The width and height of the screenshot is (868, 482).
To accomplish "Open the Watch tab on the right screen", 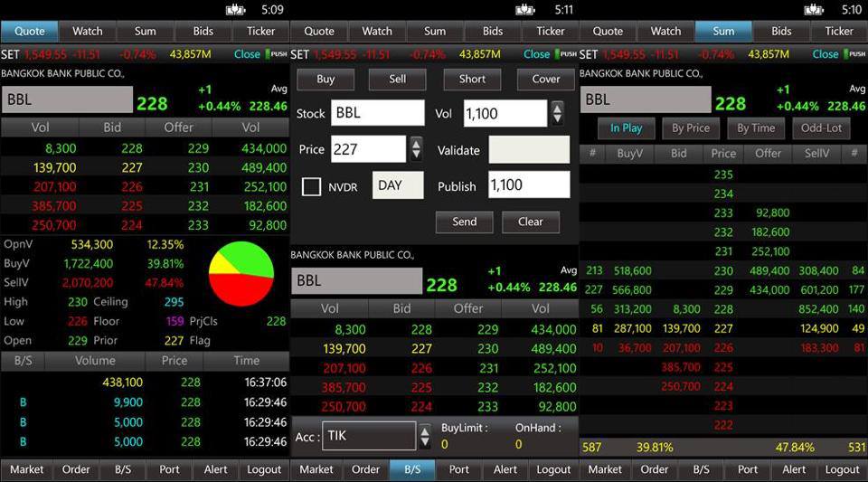I will (666, 32).
